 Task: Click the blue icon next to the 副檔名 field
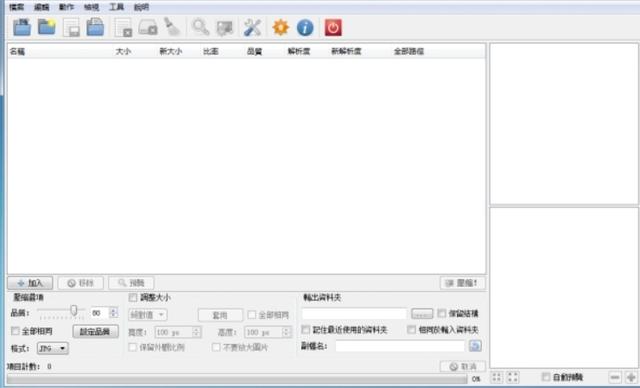coord(475,346)
